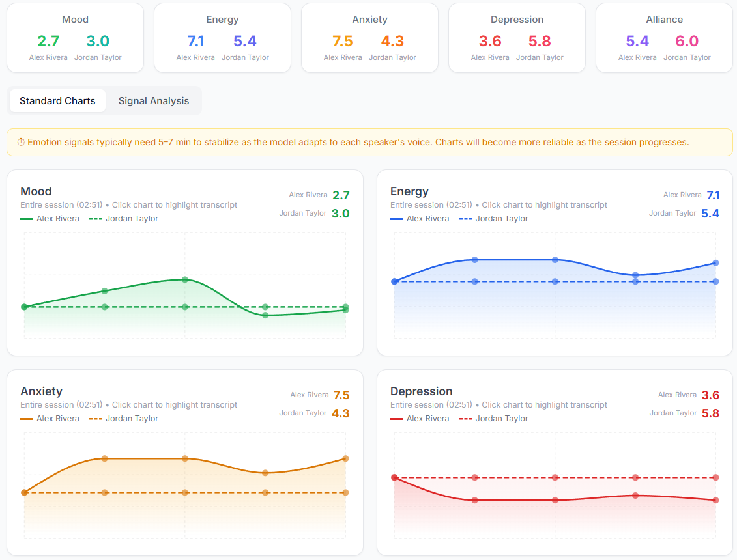The width and height of the screenshot is (737, 560).
Task: Select the Mood summary card
Action: 75,37
